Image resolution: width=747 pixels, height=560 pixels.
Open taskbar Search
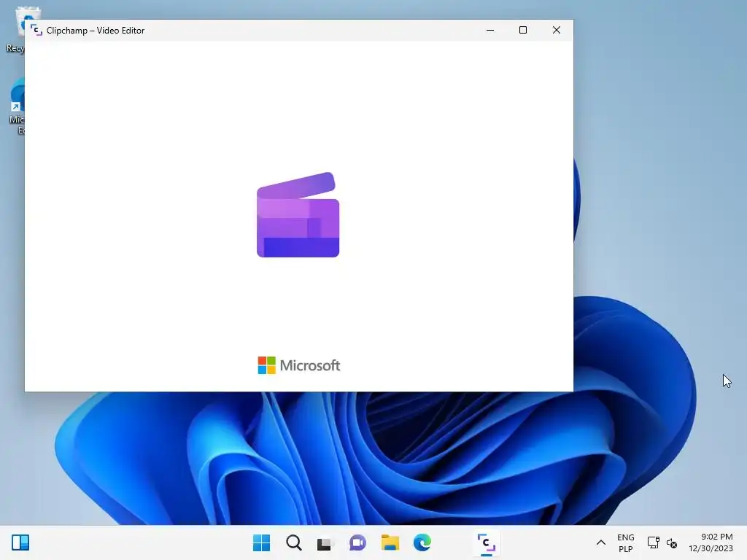[294, 542]
